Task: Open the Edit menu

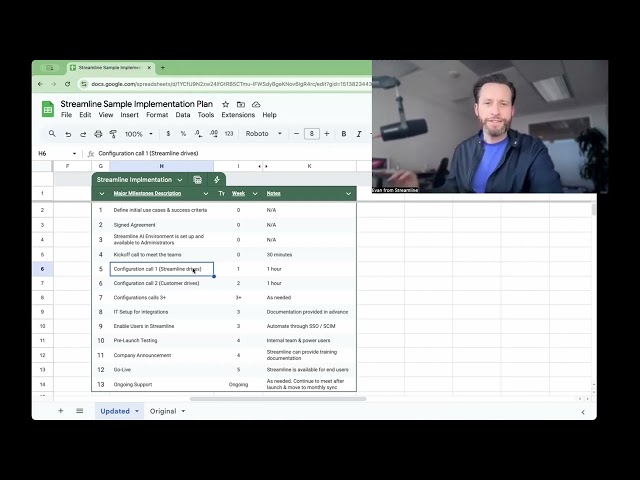Action: 85,115
